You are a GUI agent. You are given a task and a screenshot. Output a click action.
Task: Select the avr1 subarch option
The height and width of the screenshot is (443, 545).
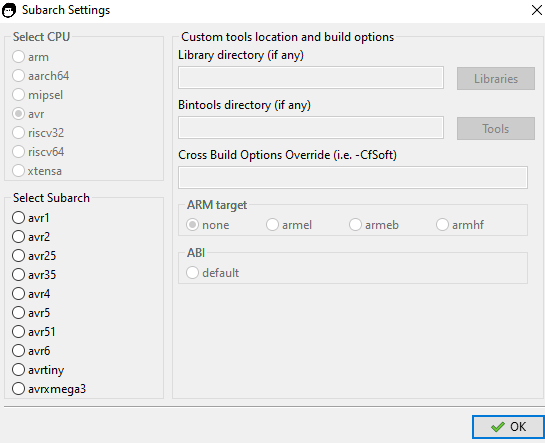click(31, 218)
